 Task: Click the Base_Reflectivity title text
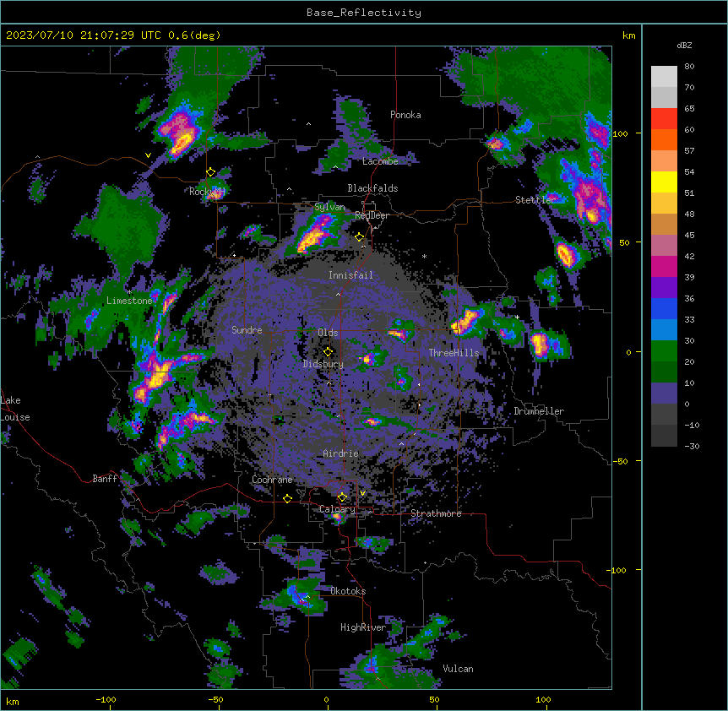(x=363, y=13)
